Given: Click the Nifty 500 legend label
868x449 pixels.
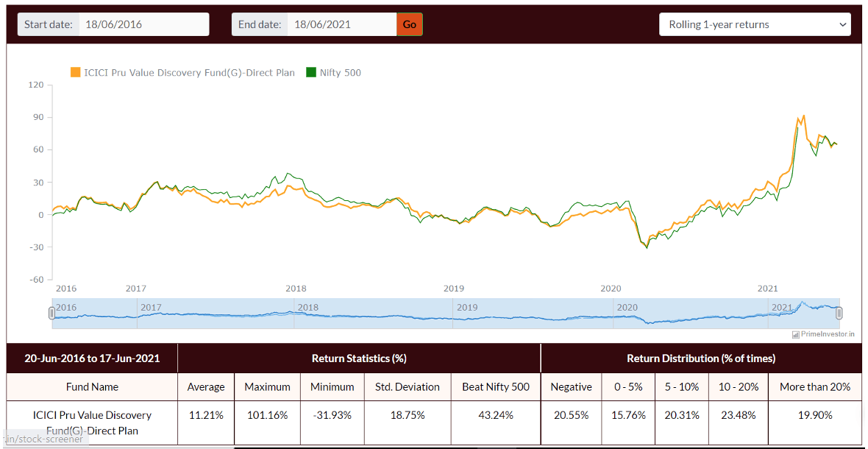Looking at the screenshot, I should [x=341, y=73].
